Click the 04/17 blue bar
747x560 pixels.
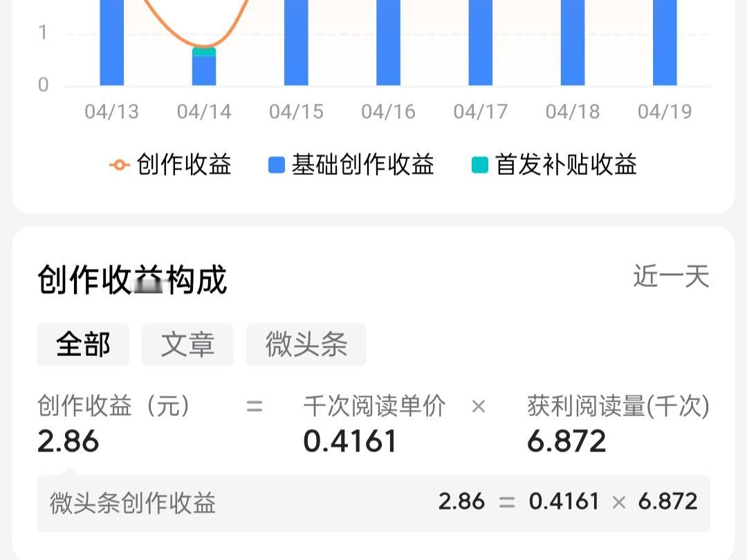tap(481, 43)
